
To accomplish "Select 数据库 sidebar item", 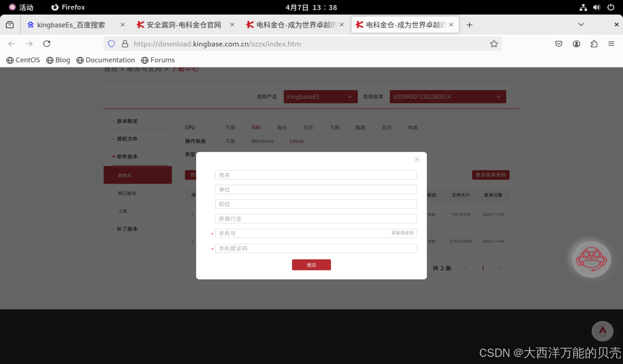I will coord(137,175).
